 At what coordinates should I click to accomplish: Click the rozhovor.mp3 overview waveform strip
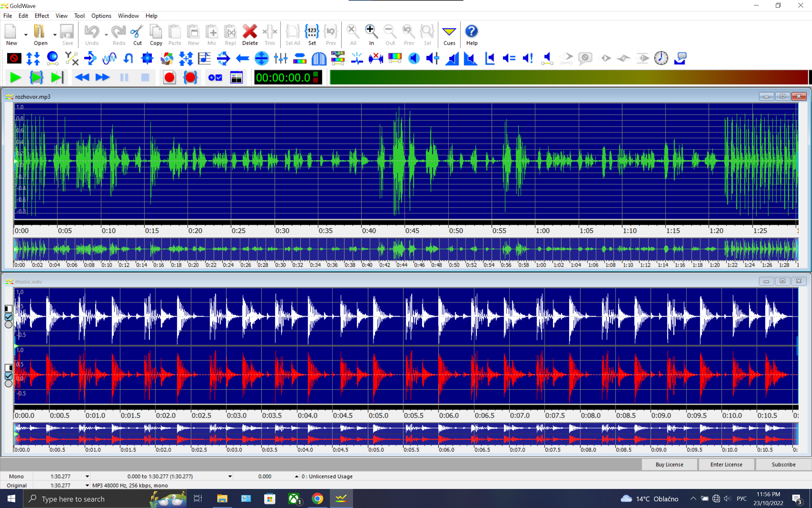(x=406, y=249)
